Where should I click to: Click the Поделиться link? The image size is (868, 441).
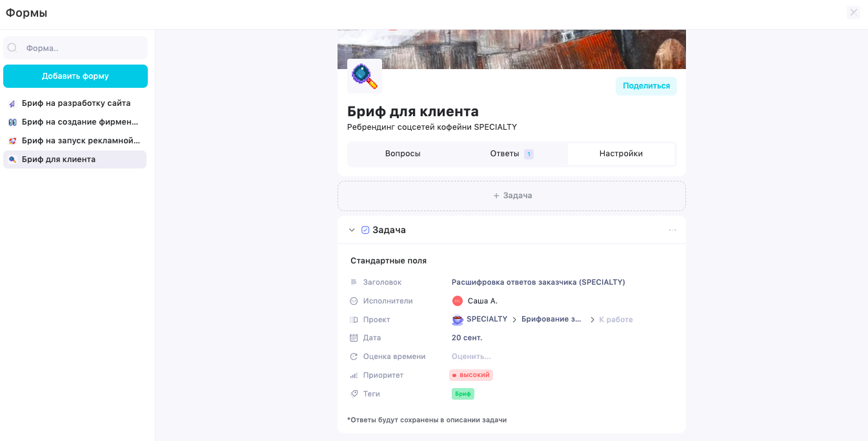[646, 85]
